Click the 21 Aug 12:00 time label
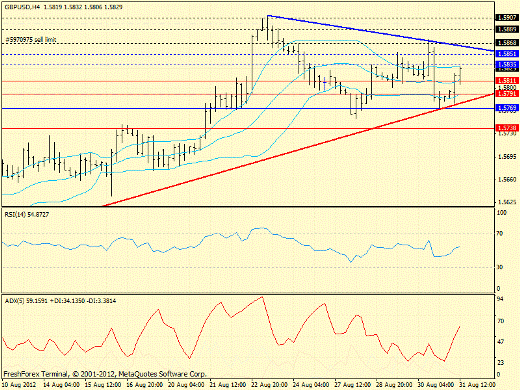Image resolution: width=520 pixels, height=390 pixels. point(228,385)
